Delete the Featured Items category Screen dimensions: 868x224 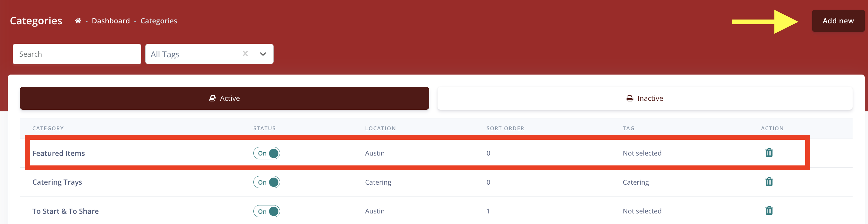[769, 153]
